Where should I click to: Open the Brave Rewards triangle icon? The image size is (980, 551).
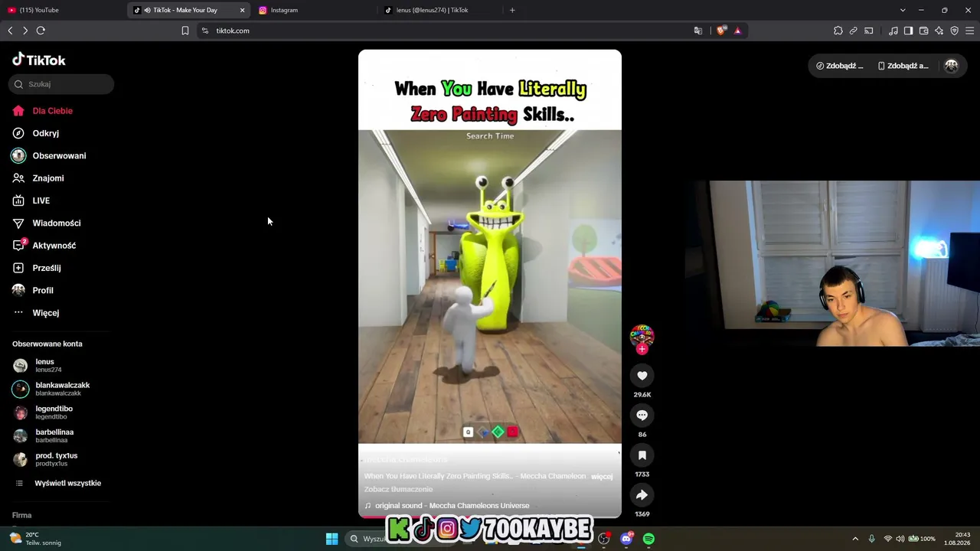tap(737, 31)
